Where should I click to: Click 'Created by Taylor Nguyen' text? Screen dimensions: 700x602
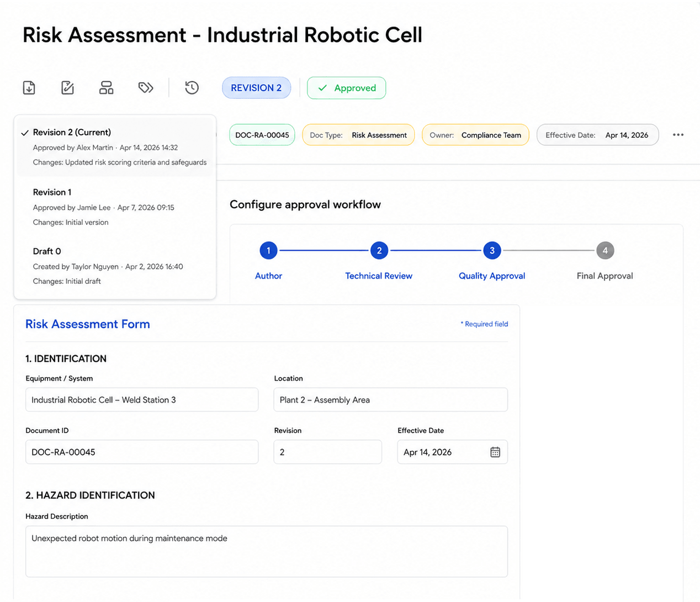point(76,267)
